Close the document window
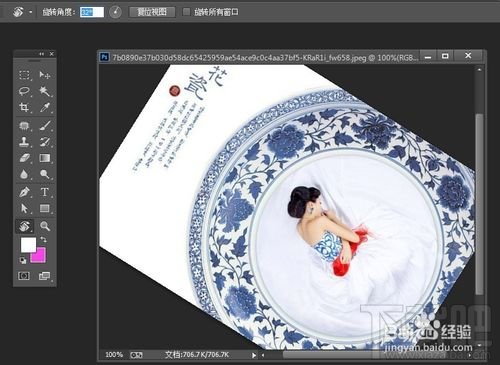Screen dimensions: 500x365 tap(468, 56)
